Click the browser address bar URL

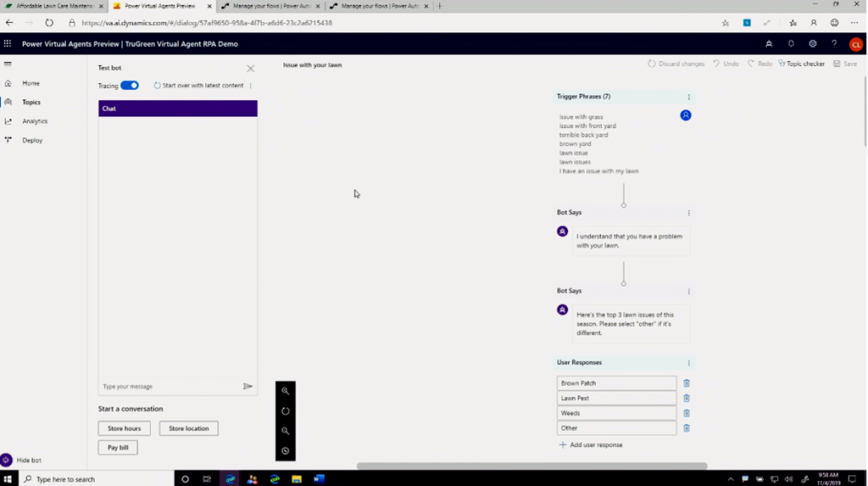coord(207,23)
